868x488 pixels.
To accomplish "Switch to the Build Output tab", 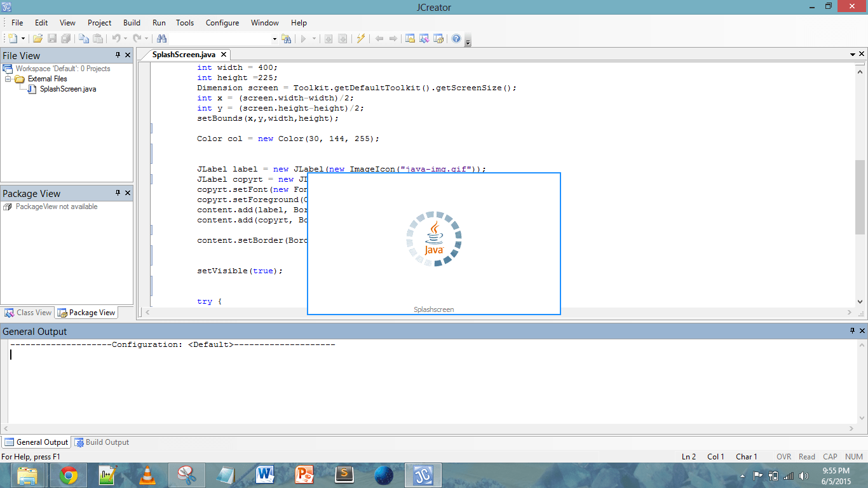I will 102,442.
